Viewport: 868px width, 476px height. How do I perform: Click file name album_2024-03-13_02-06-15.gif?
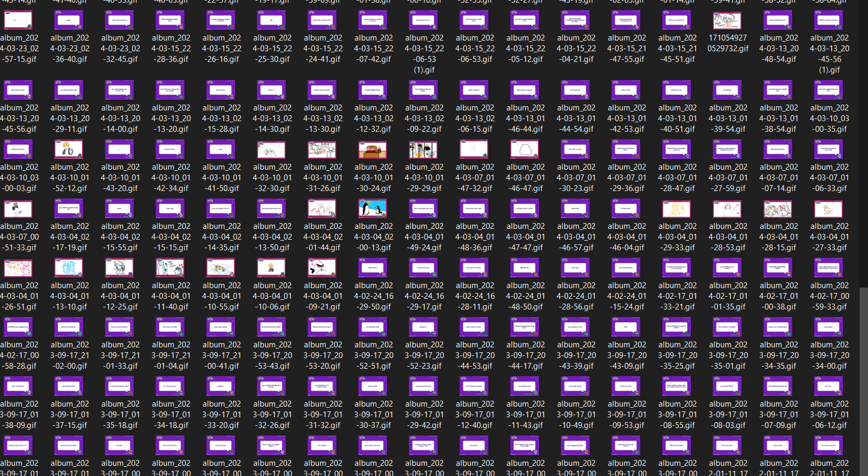[475, 118]
